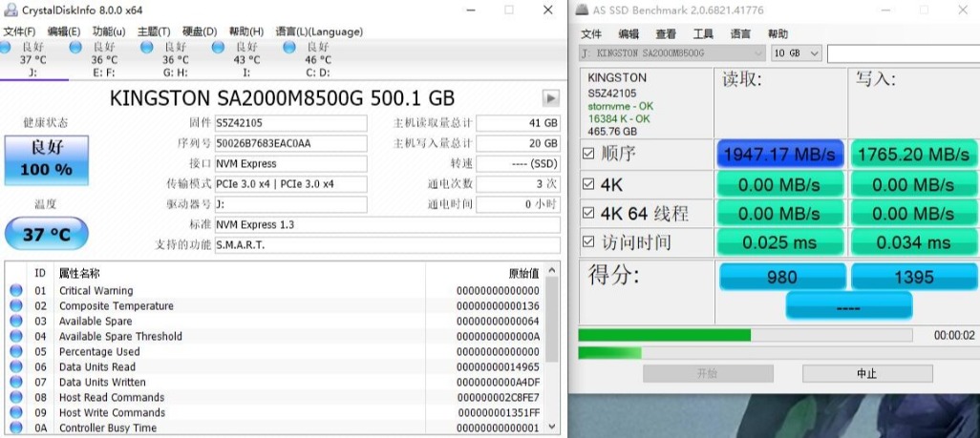Select drive C: D: health status icon

click(x=289, y=48)
